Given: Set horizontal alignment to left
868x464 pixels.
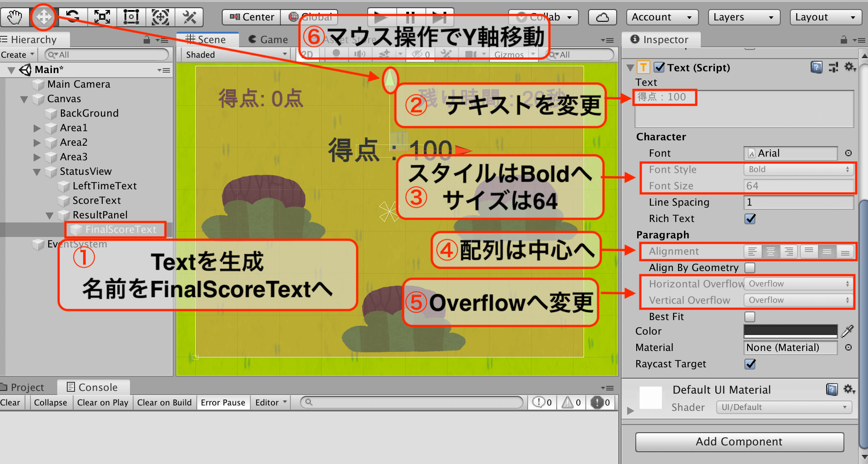Looking at the screenshot, I should point(753,251).
